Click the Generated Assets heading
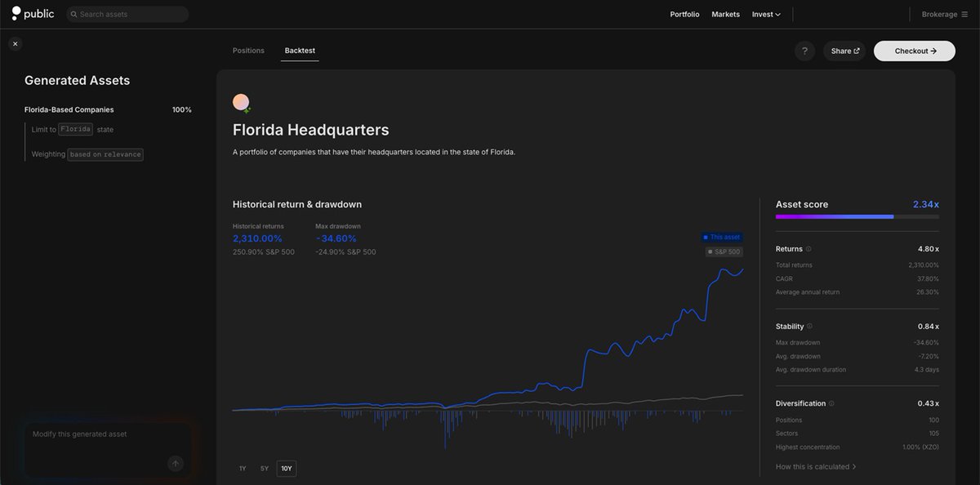Image resolution: width=980 pixels, height=485 pixels. click(x=77, y=80)
